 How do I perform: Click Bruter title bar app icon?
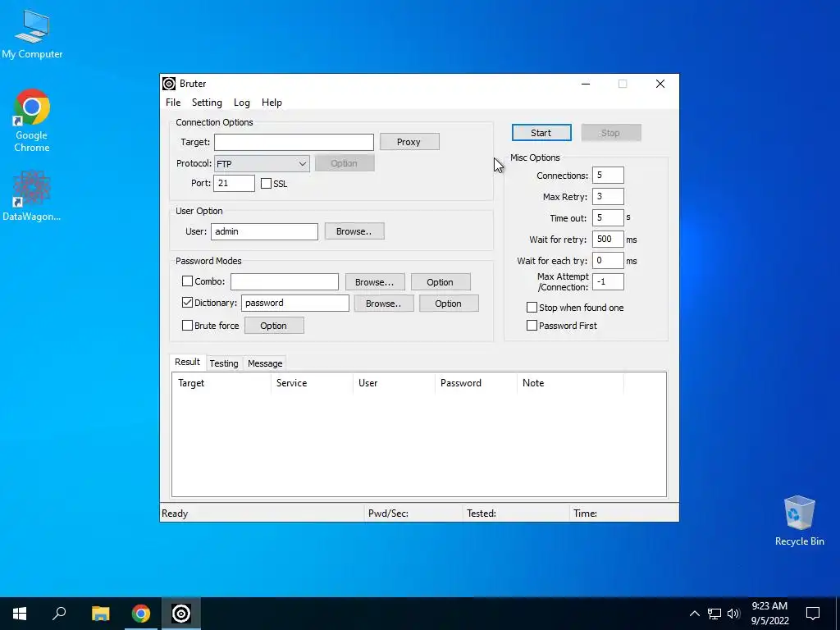(169, 84)
